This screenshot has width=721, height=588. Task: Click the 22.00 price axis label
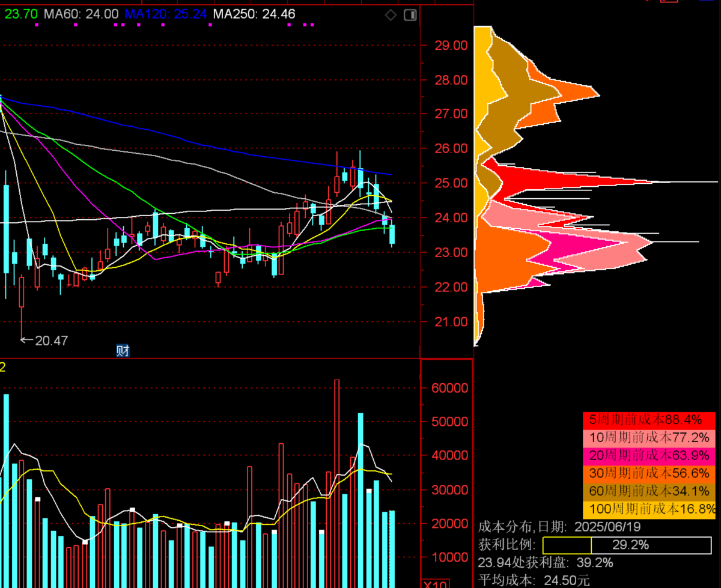[451, 287]
